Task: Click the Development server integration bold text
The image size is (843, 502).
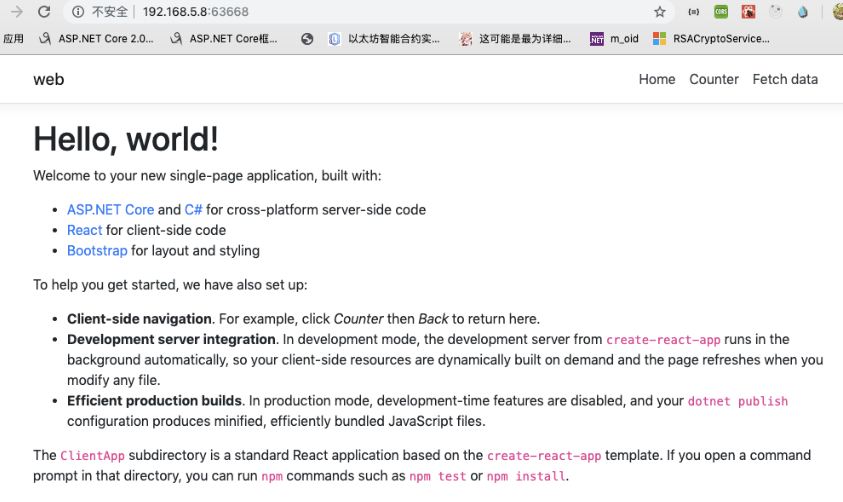Action: point(172,339)
